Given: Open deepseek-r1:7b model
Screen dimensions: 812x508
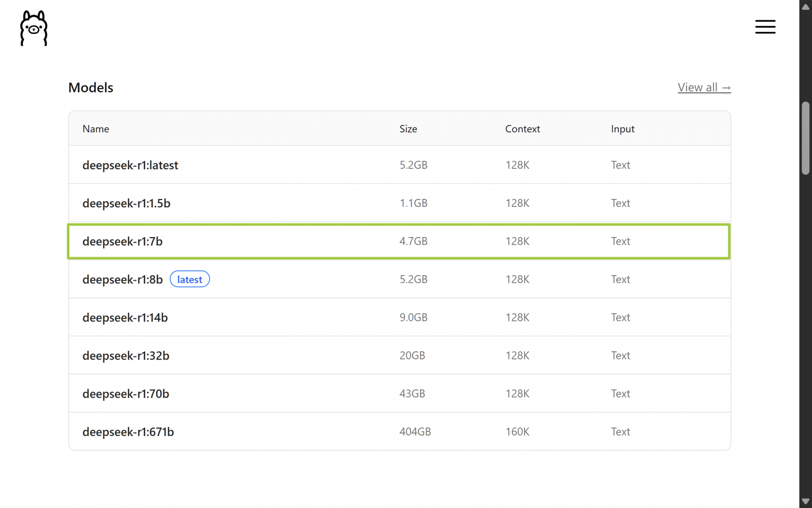Looking at the screenshot, I should [122, 241].
